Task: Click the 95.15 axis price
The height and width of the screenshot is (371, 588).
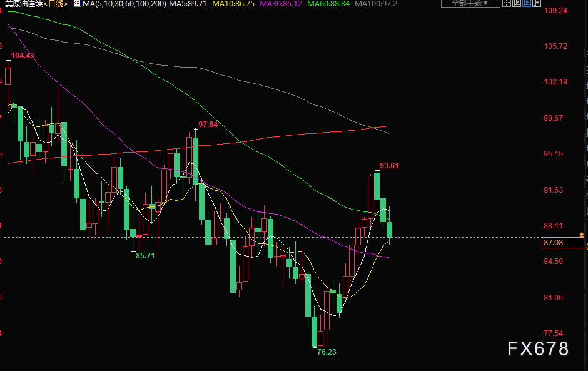Action: coord(554,154)
